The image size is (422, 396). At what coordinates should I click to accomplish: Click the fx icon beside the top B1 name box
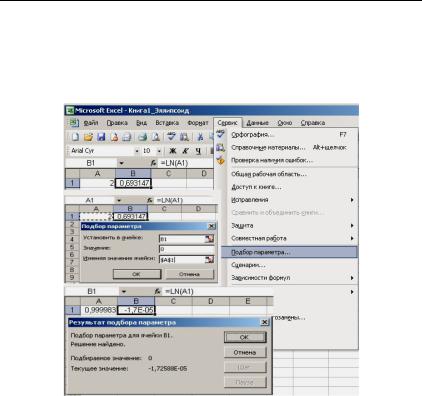153,163
